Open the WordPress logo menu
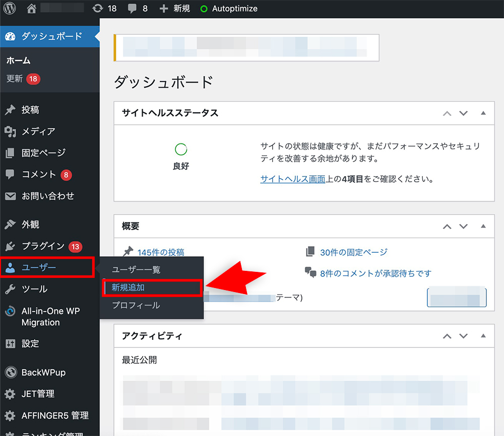504x436 pixels. [10, 9]
